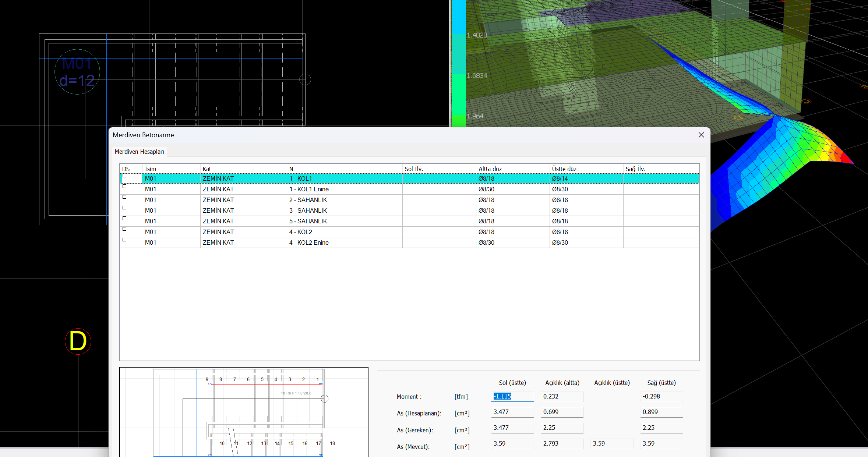Click As (Hesaplanan) Sol field 3.477
Image resolution: width=868 pixels, height=457 pixels.
pos(512,412)
